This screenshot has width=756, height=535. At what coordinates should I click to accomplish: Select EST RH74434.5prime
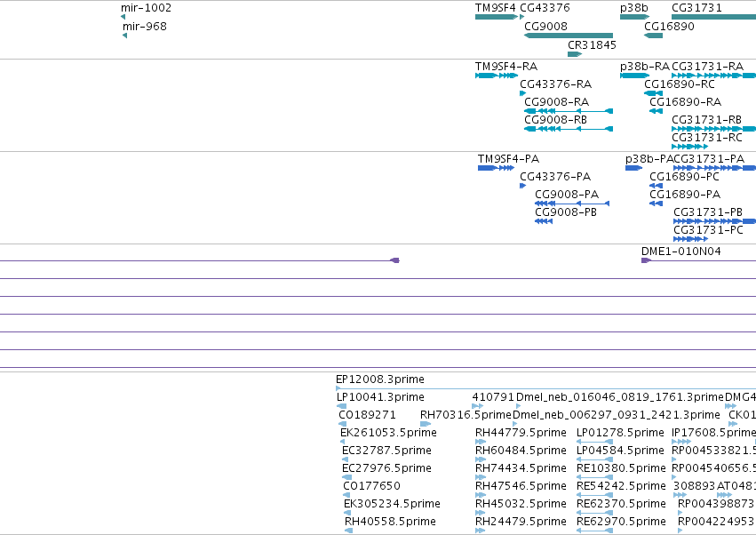[521, 468]
